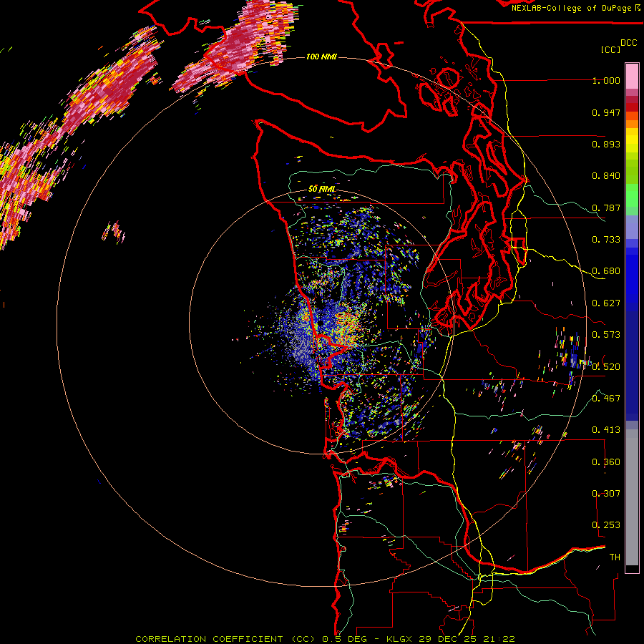Click the 0.573 color scale value
The height and width of the screenshot is (644, 644).
click(x=606, y=335)
